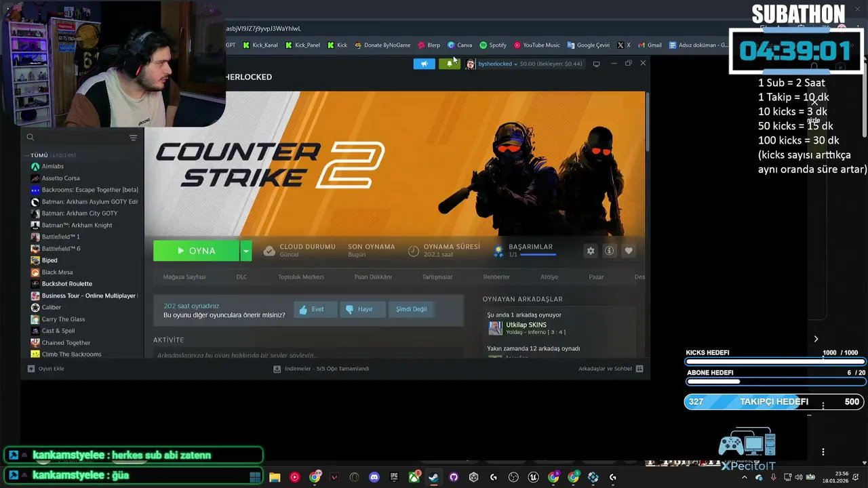
Task: Launch Counter-Strike 2 with OYNA button
Action: [x=196, y=251]
